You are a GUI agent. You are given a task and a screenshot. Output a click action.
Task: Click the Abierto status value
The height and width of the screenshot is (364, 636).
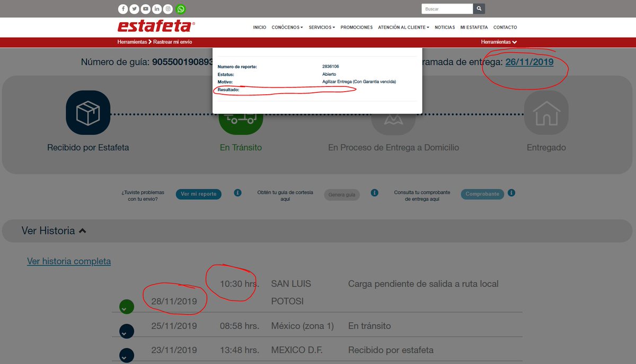pos(329,75)
